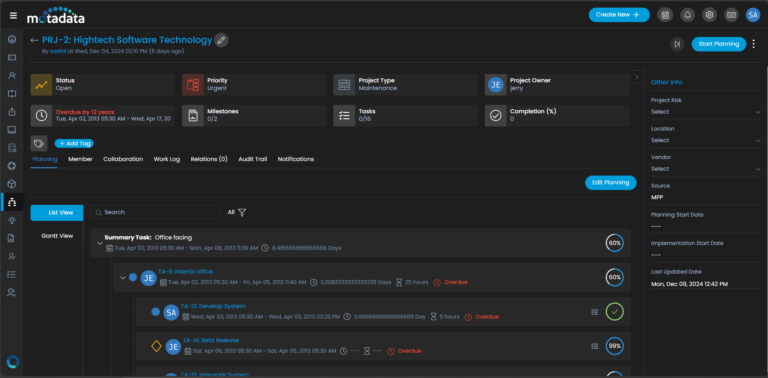768x378 pixels.
Task: Open the Location dropdown
Action: point(705,140)
